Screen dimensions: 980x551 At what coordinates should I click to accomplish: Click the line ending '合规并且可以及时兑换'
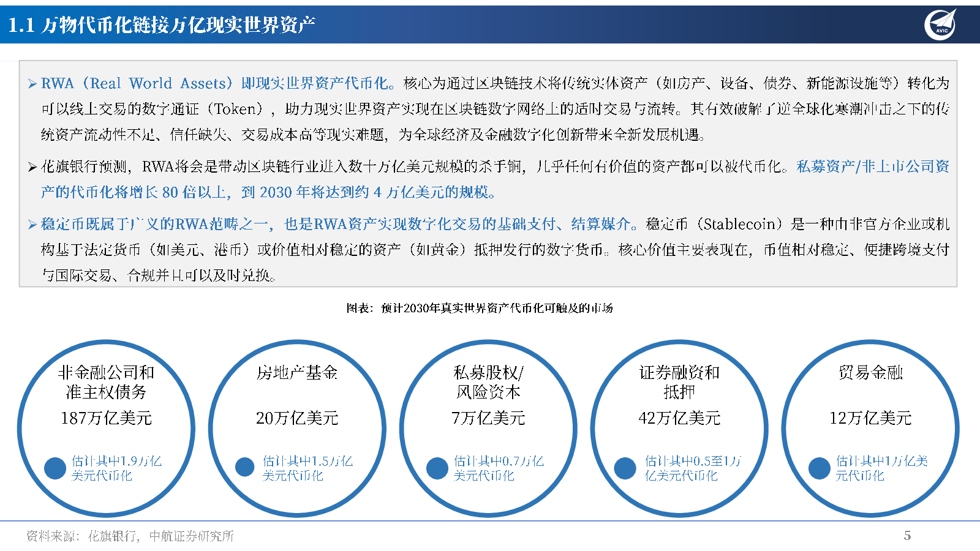point(159,275)
